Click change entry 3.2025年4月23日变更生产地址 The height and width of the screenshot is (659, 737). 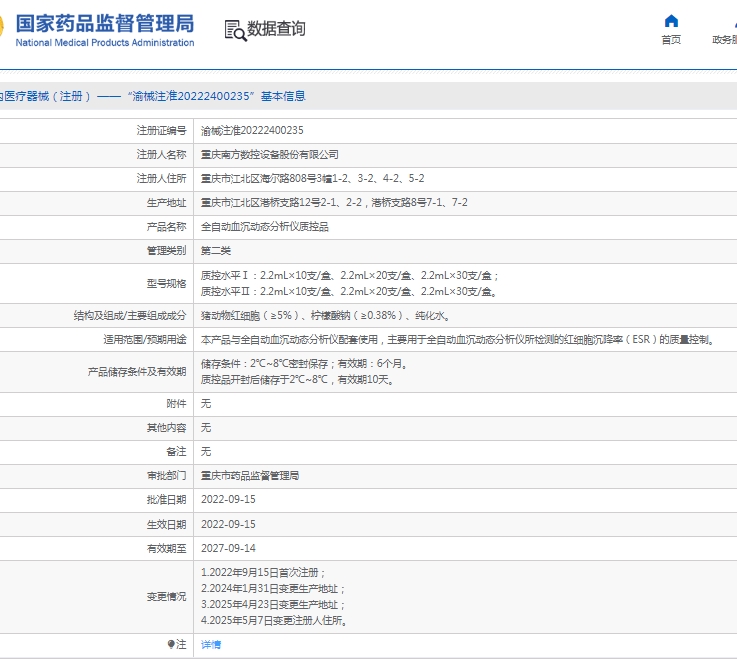(273, 604)
